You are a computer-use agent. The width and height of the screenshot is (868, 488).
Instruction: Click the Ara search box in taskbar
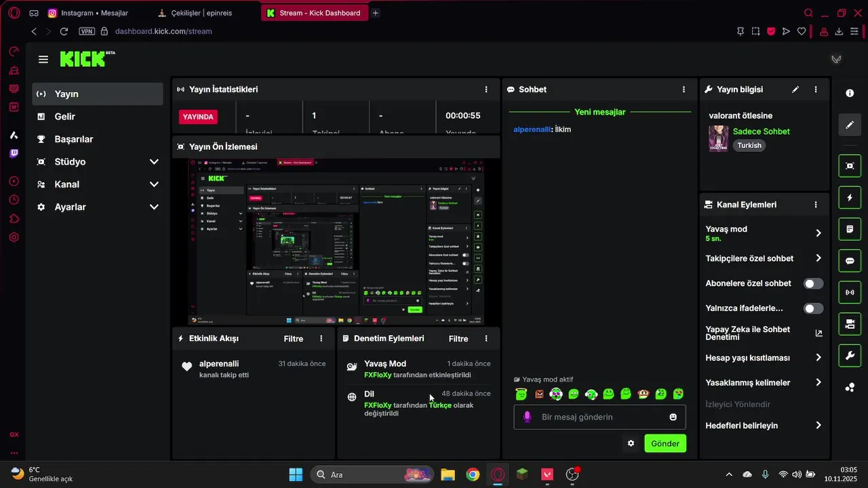(x=373, y=474)
